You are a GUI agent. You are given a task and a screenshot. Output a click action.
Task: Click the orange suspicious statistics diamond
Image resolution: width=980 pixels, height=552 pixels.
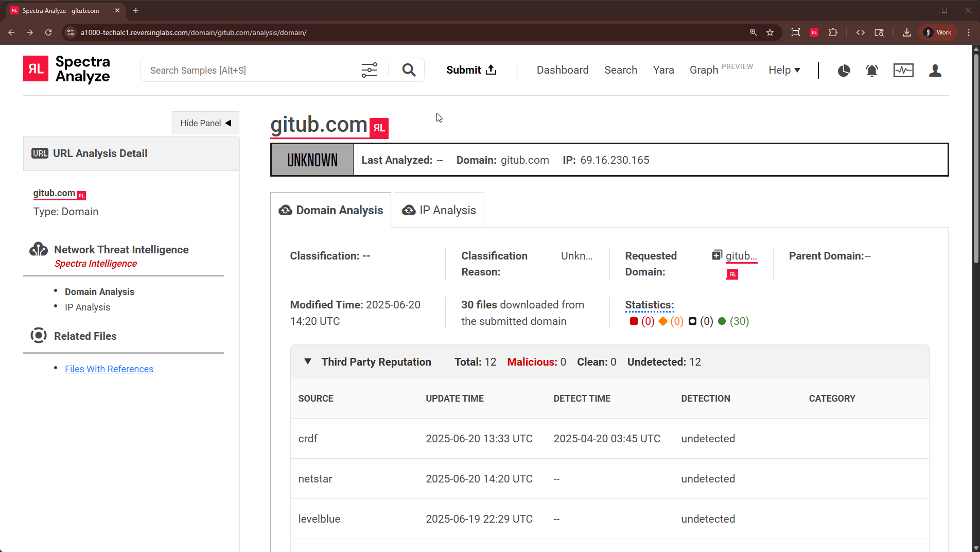[x=663, y=321]
